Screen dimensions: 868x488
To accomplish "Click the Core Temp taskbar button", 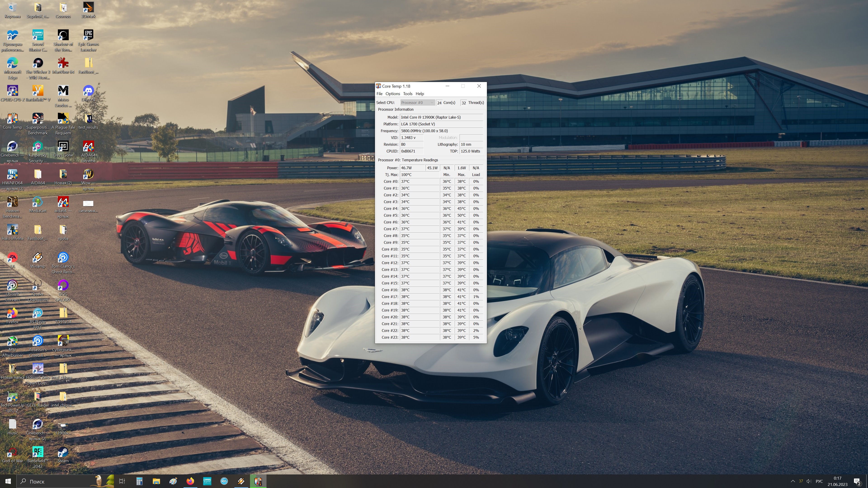I will click(258, 481).
